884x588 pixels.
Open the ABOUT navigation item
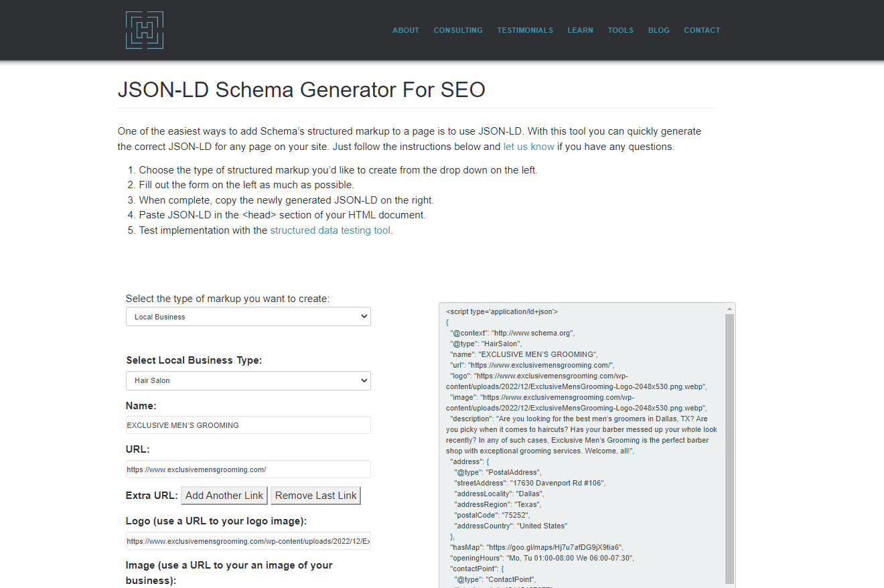click(x=406, y=30)
